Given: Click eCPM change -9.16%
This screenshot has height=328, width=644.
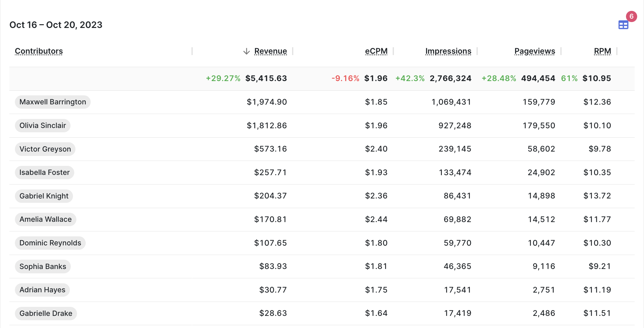Looking at the screenshot, I should (x=345, y=78).
